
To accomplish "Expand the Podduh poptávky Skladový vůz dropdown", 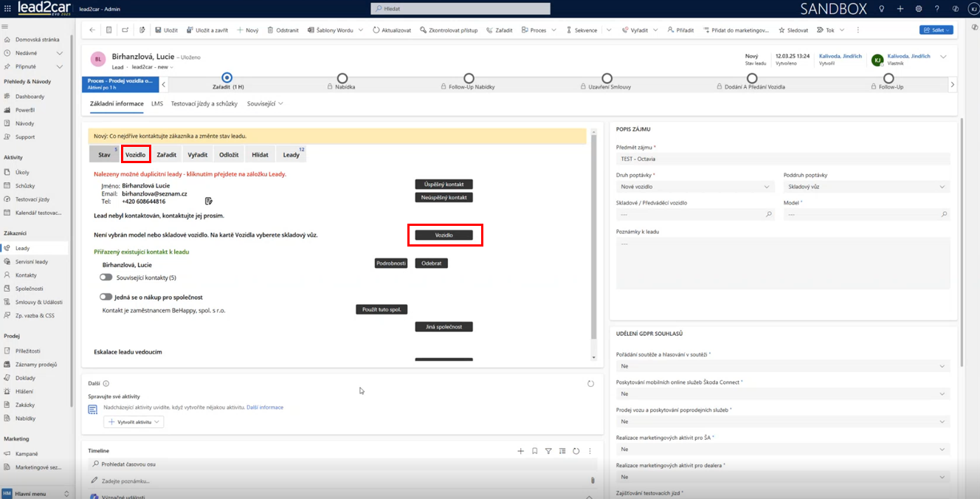I will (x=866, y=187).
